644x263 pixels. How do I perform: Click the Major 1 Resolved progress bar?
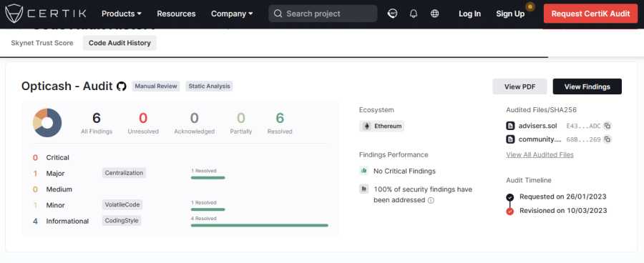coord(208,178)
